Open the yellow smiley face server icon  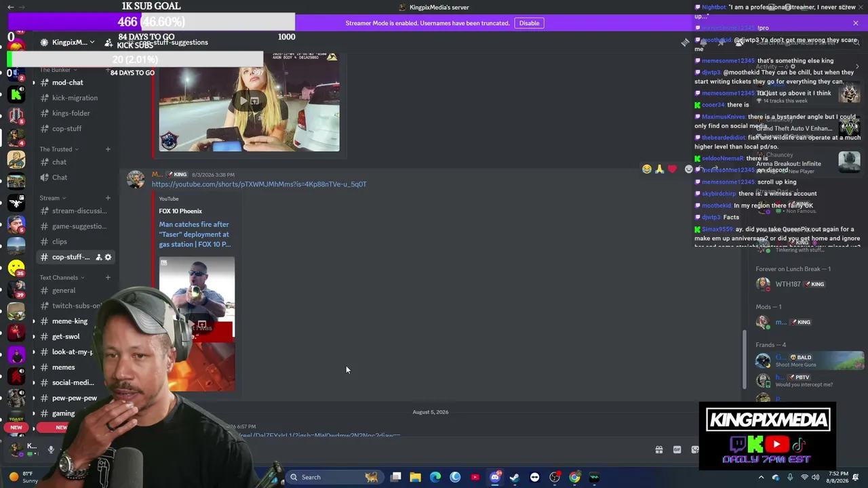point(16,269)
